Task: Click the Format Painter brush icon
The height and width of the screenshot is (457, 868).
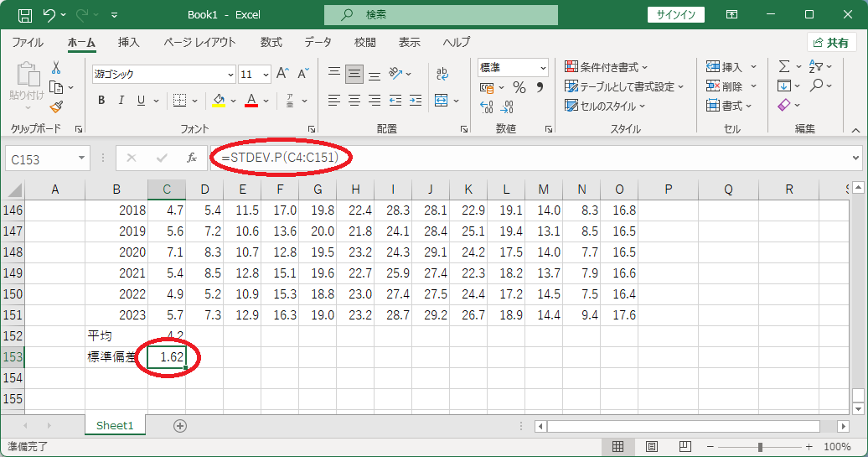Action: (x=56, y=106)
